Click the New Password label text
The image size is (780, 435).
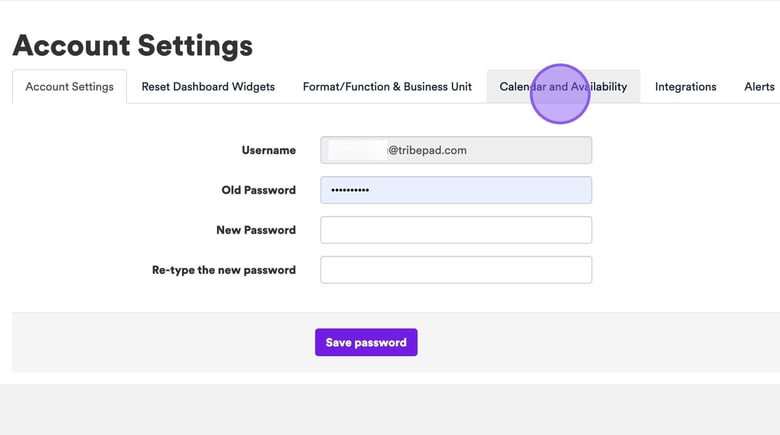256,230
